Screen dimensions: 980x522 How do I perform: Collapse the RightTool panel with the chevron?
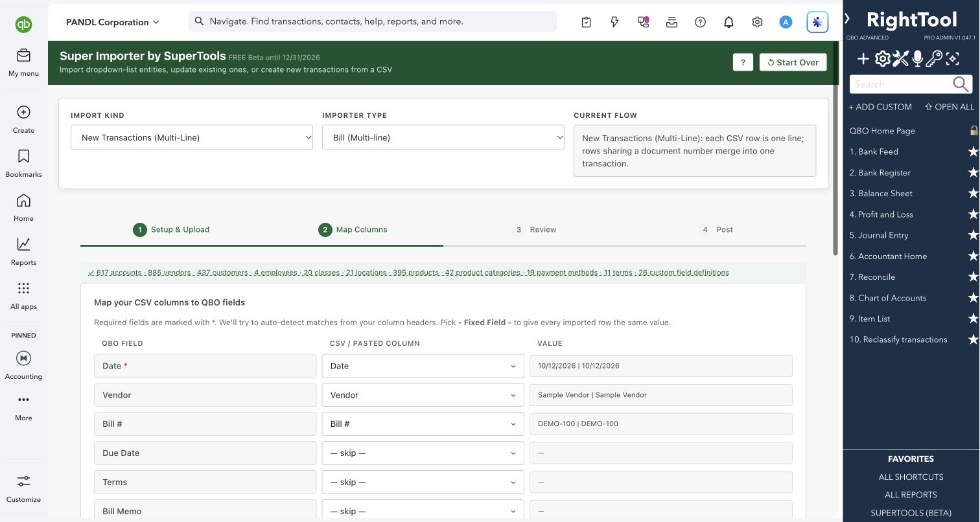click(847, 19)
